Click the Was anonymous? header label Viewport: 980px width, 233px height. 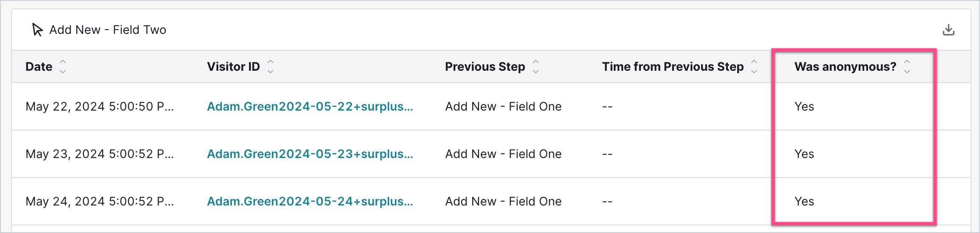(x=845, y=67)
